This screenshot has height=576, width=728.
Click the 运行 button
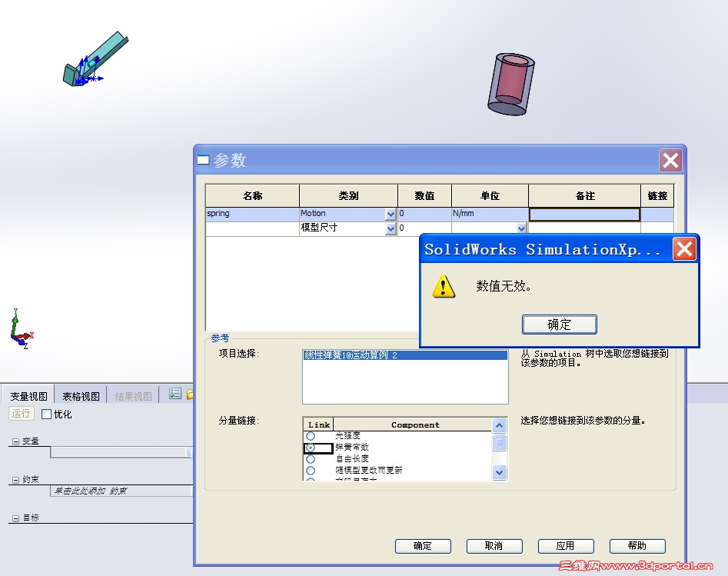[21, 414]
